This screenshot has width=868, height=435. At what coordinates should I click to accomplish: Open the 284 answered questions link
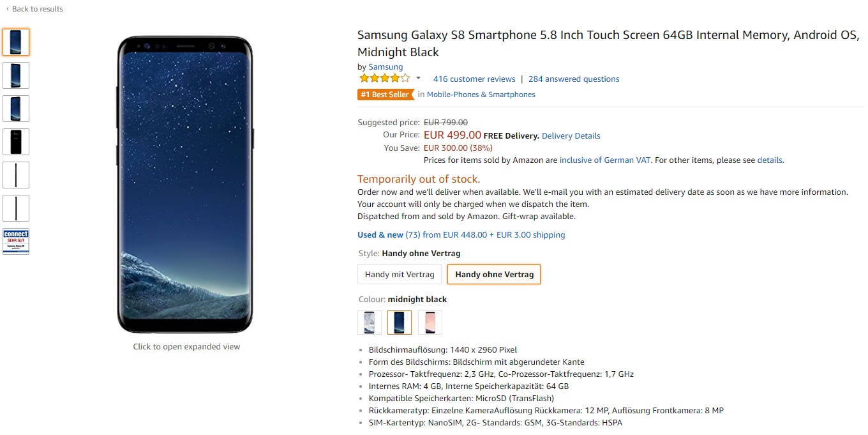[x=574, y=79]
